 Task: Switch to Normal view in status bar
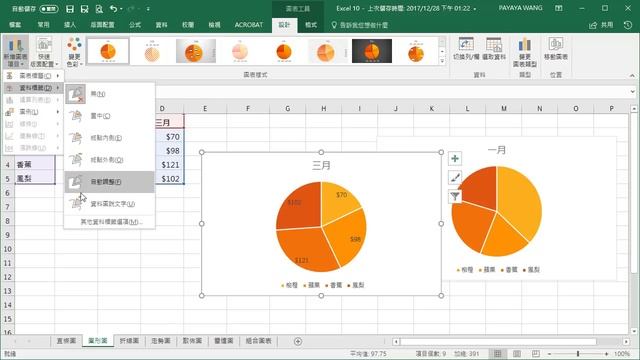click(x=498, y=353)
